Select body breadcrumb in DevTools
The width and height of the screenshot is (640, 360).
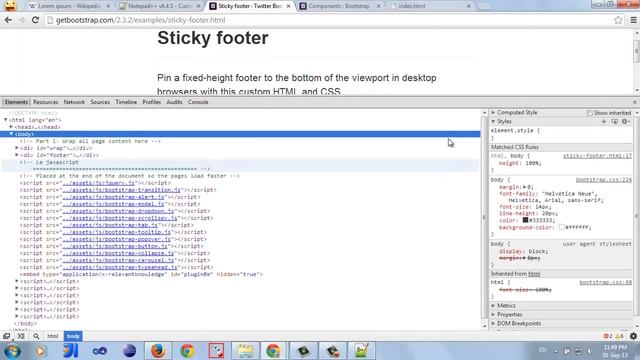pos(73,336)
